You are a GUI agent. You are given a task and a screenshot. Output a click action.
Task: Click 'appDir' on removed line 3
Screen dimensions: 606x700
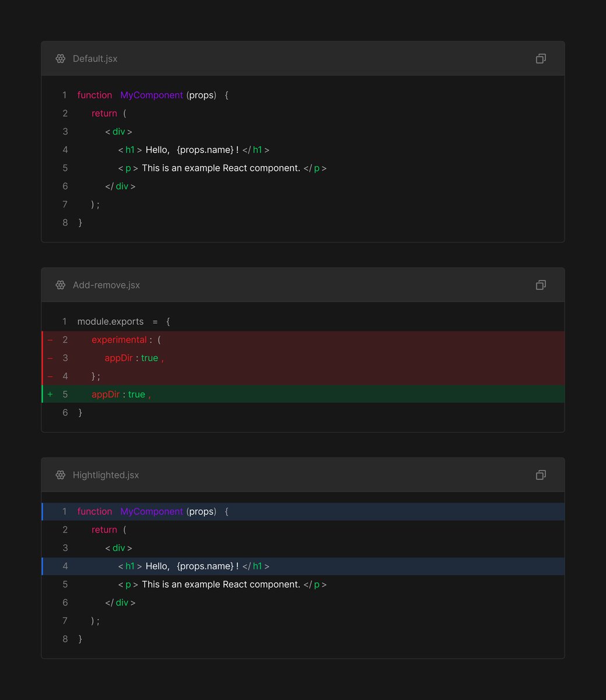click(119, 358)
